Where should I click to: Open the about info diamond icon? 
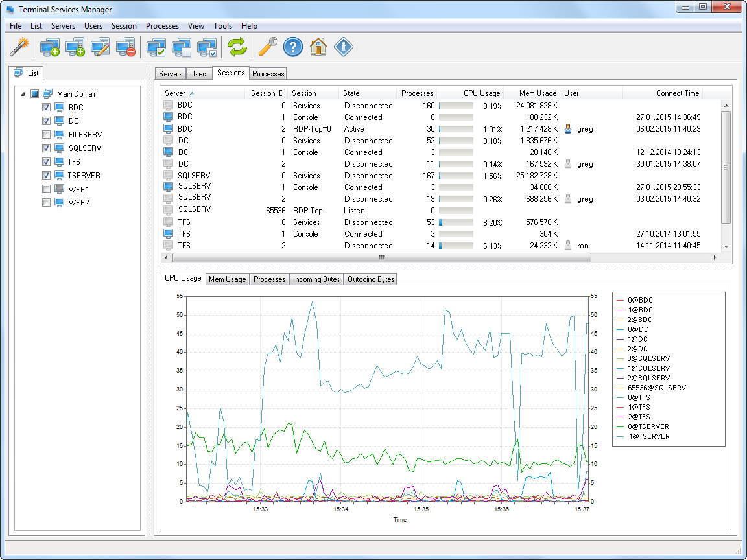pyautogui.click(x=344, y=47)
